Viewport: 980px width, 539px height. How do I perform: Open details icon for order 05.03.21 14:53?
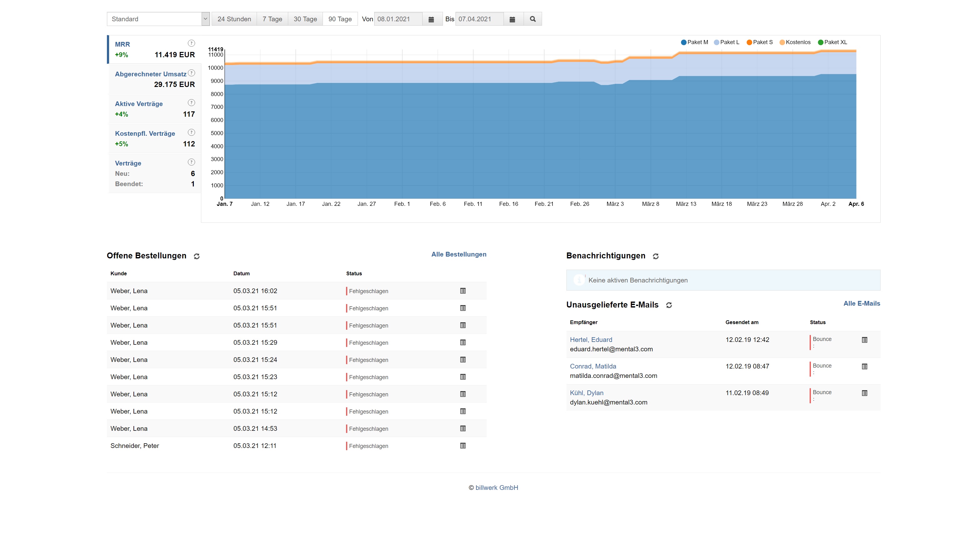(463, 429)
